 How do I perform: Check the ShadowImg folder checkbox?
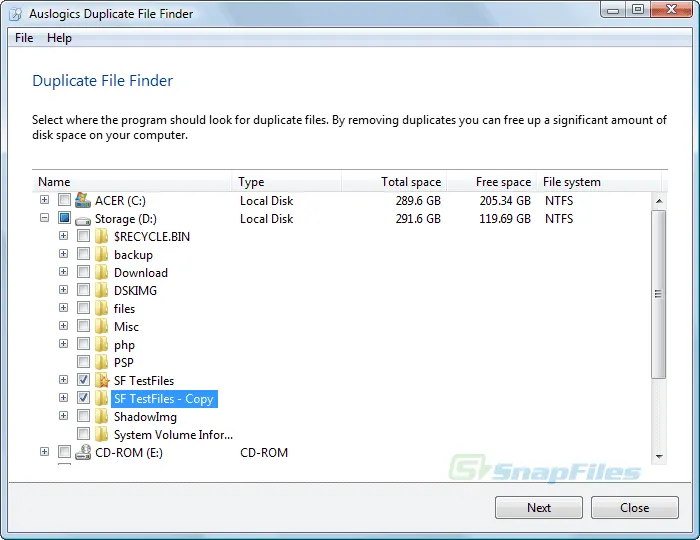coord(83,416)
